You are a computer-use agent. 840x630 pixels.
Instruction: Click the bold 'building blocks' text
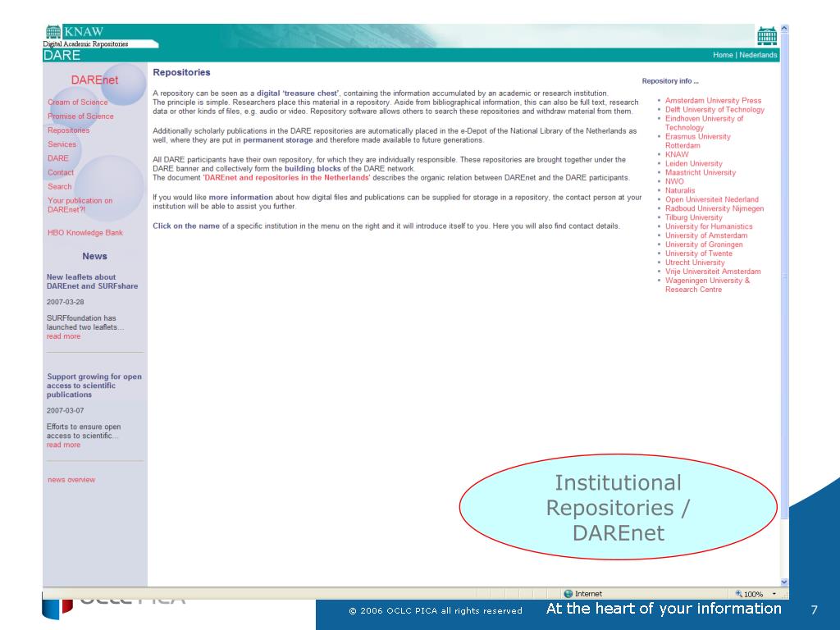coord(313,168)
